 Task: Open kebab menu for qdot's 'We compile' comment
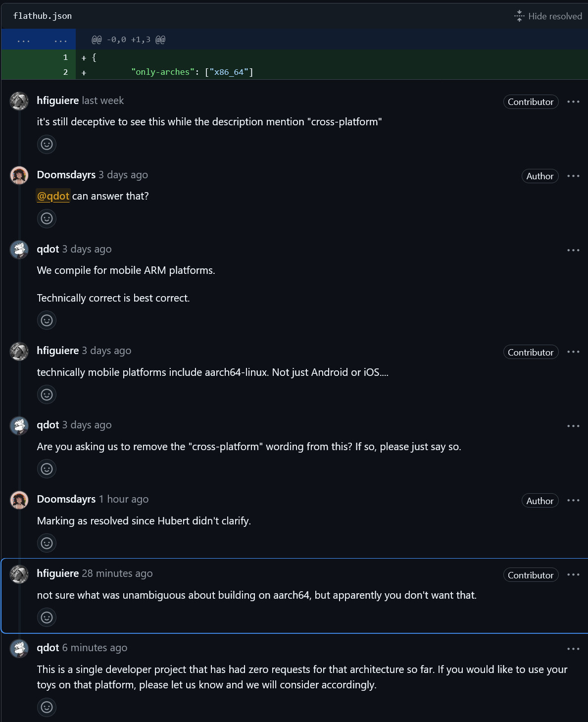pyautogui.click(x=573, y=250)
